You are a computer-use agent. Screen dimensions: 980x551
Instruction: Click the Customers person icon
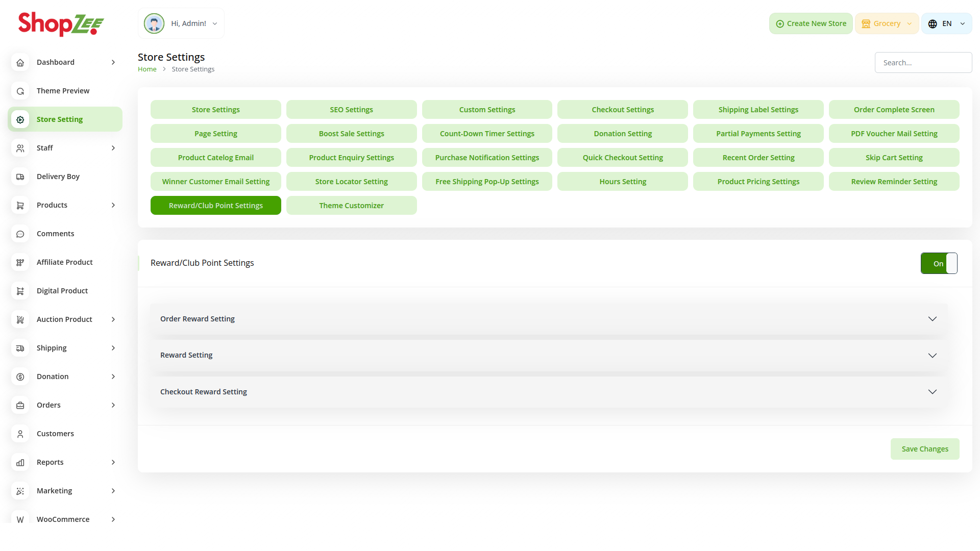point(20,434)
